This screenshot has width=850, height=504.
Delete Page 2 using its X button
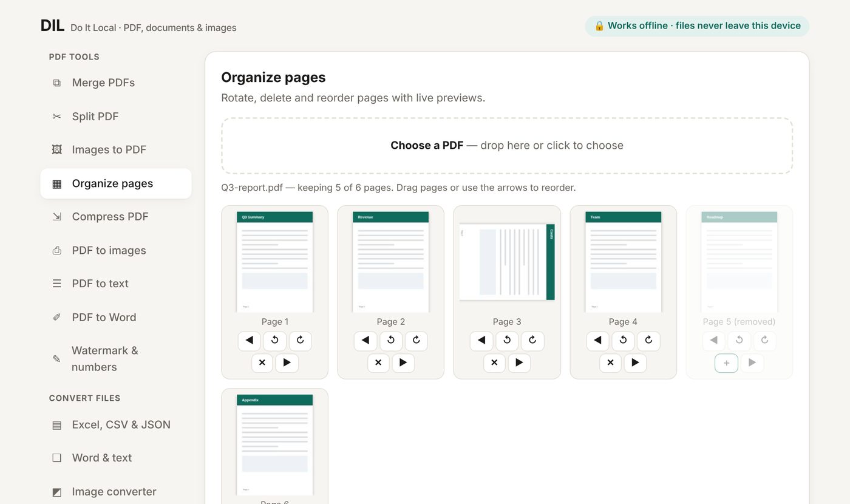coord(378,363)
